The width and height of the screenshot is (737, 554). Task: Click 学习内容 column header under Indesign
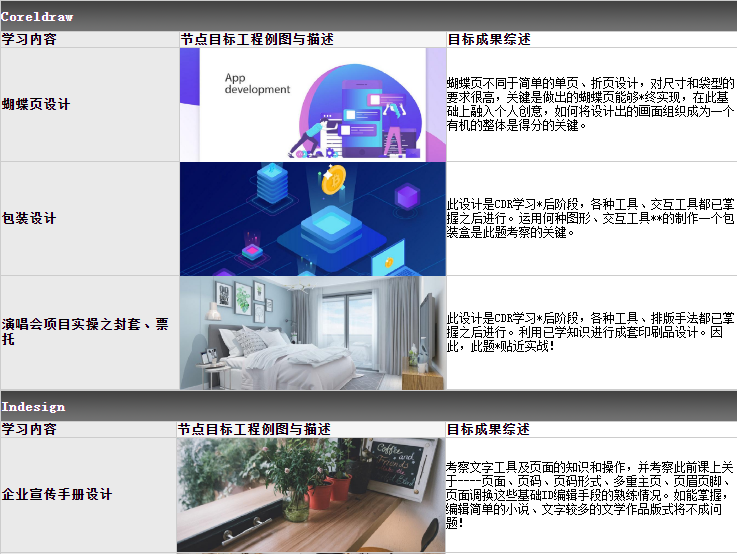(29, 429)
